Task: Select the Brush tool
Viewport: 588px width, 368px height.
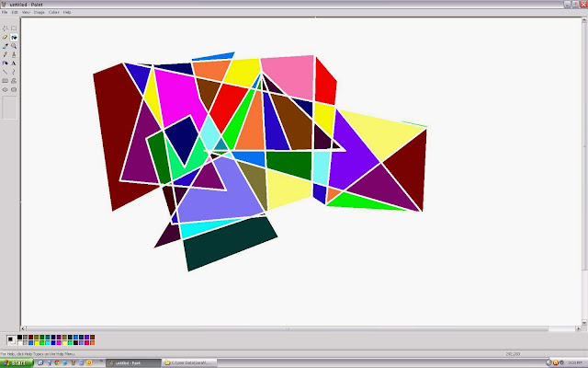Action: pyautogui.click(x=14, y=54)
